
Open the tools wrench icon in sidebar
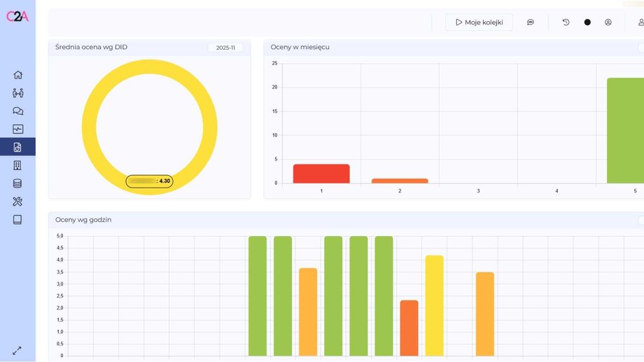pos(17,202)
